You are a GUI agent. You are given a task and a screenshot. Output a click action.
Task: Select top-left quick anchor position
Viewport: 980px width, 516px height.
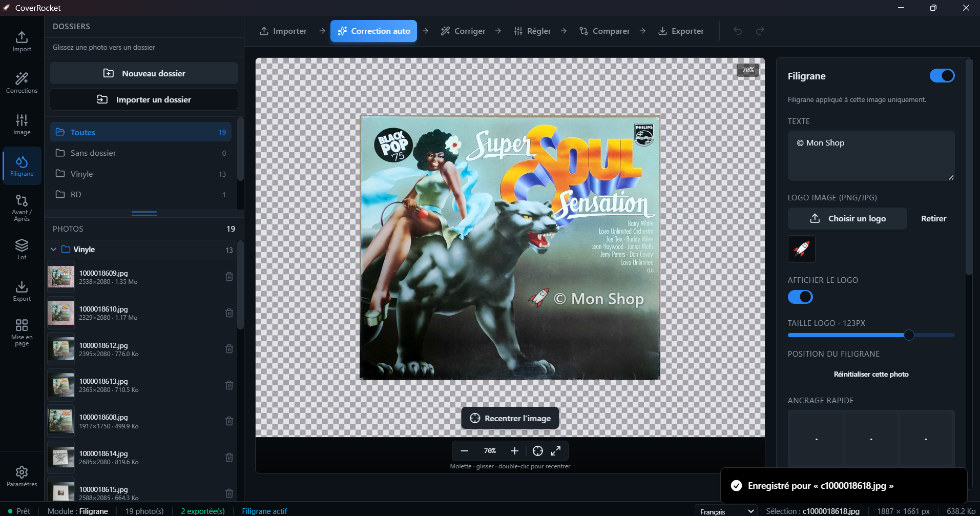pyautogui.click(x=816, y=439)
